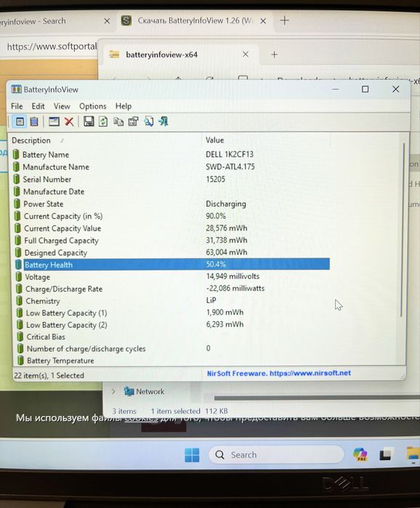Click folder icon on batteryinfoview-x64 Explorer tab
This screenshot has width=420, height=508.
(114, 55)
